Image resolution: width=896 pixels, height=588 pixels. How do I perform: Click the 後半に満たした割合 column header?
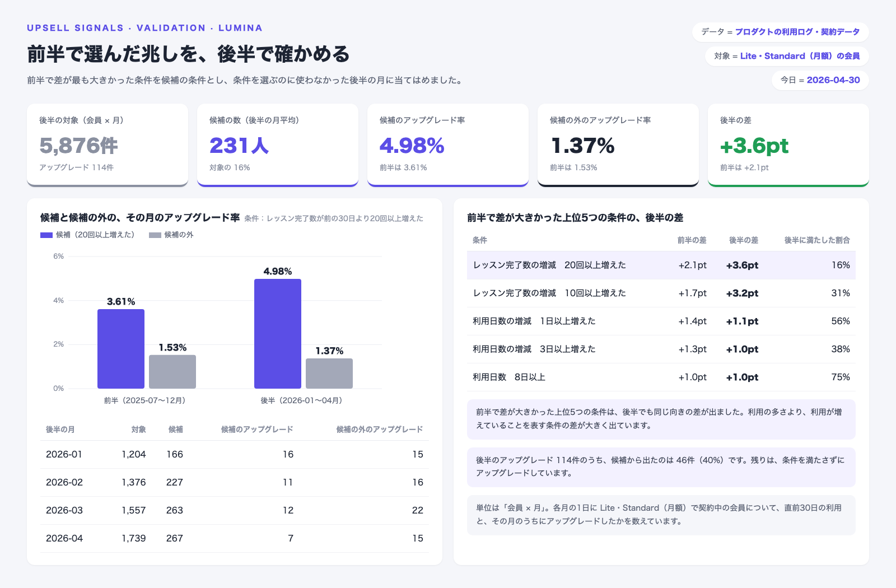[817, 240]
